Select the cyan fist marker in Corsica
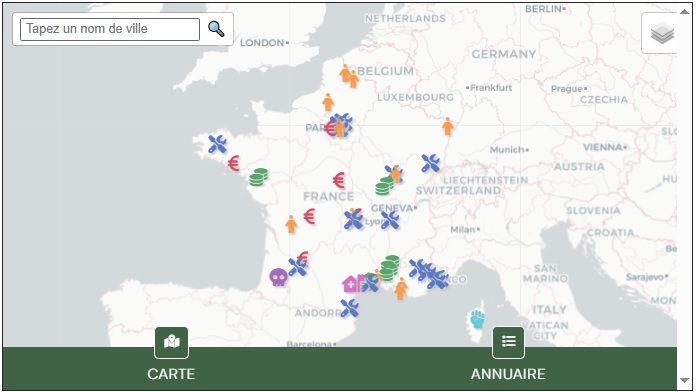The image size is (698, 392). (477, 319)
